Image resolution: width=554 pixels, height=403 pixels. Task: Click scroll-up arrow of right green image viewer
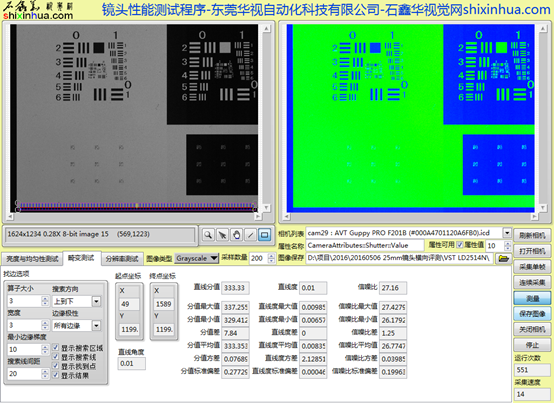543,28
